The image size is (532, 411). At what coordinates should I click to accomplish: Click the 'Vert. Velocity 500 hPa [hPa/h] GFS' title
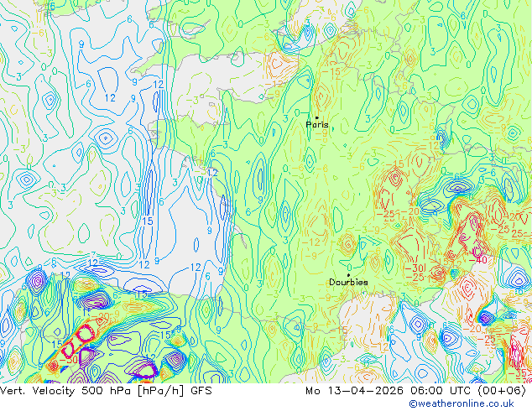coord(106,391)
